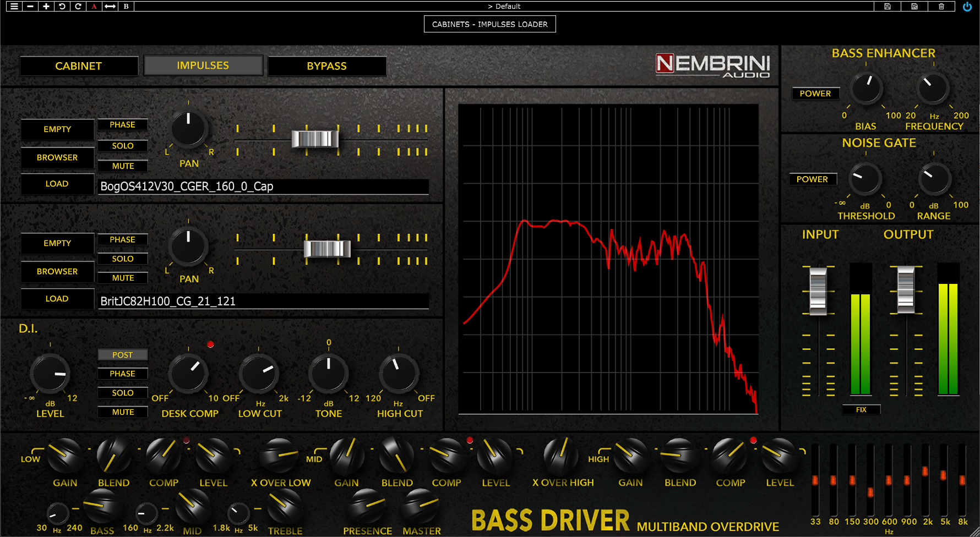This screenshot has width=980, height=537.
Task: Switch to the IMPULSES tab
Action: coord(203,65)
